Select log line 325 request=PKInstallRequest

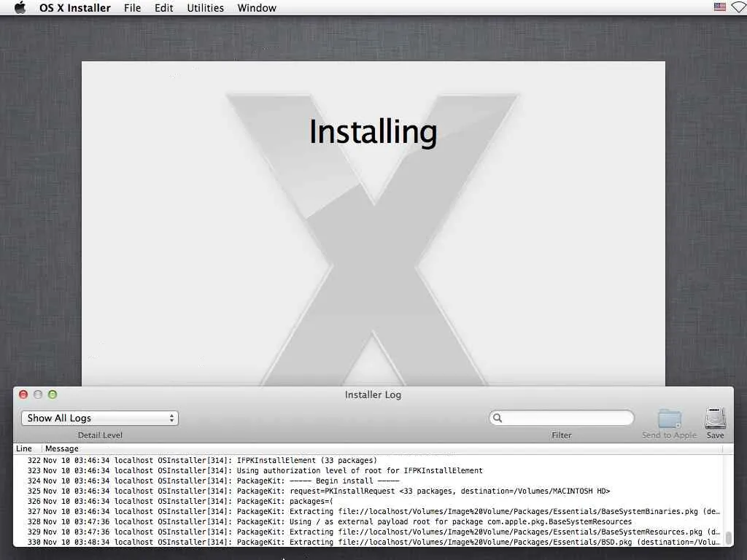click(x=367, y=491)
